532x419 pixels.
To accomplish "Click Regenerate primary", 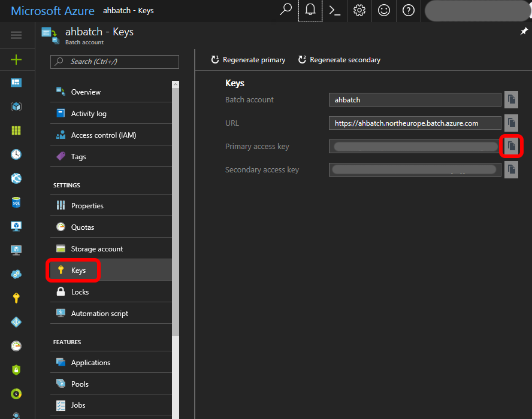I will pyautogui.click(x=248, y=60).
